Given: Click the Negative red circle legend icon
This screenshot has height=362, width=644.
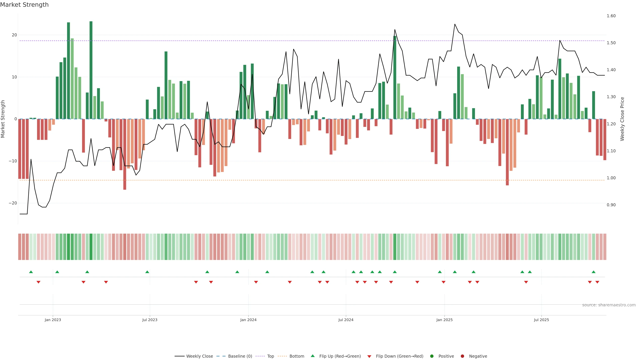Looking at the screenshot, I should coord(462,356).
